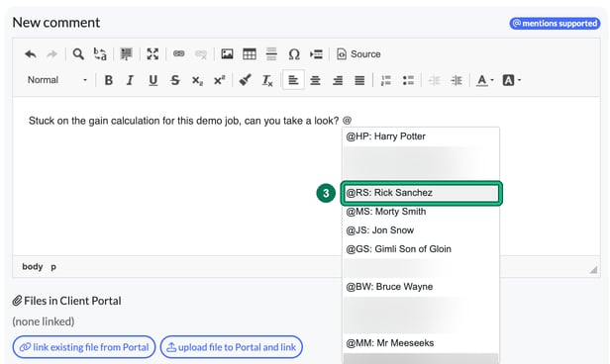Open the text color dropdown
The width and height of the screenshot is (610, 364).
(485, 80)
